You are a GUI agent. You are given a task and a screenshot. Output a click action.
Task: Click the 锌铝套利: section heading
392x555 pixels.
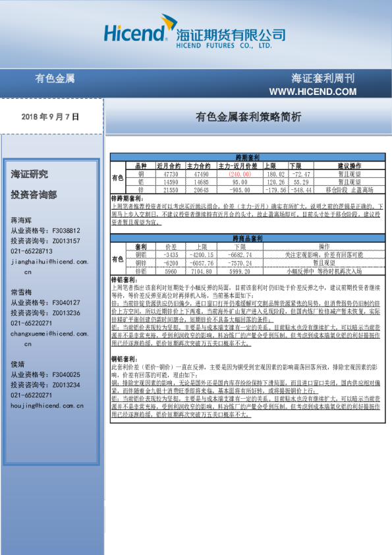pyautogui.click(x=125, y=279)
